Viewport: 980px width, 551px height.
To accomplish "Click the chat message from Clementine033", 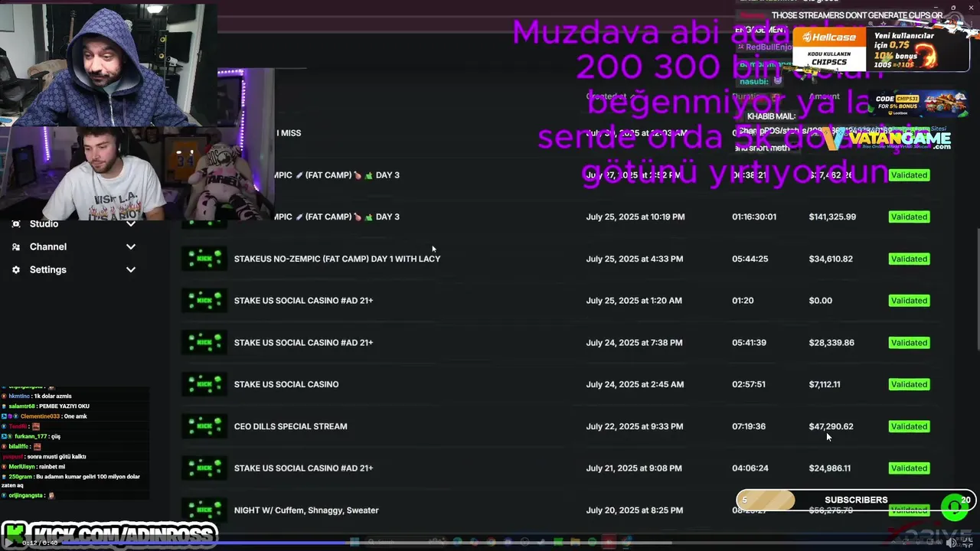I will pos(45,416).
